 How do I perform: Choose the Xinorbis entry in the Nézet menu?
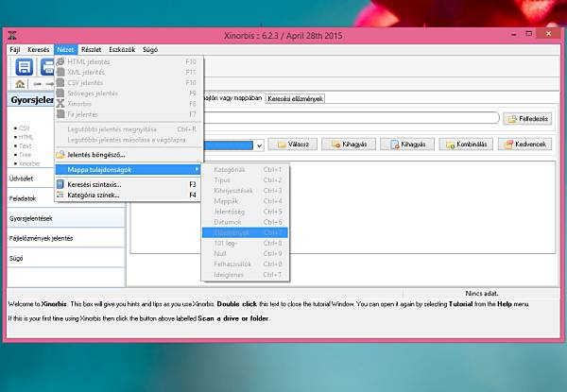(x=128, y=104)
